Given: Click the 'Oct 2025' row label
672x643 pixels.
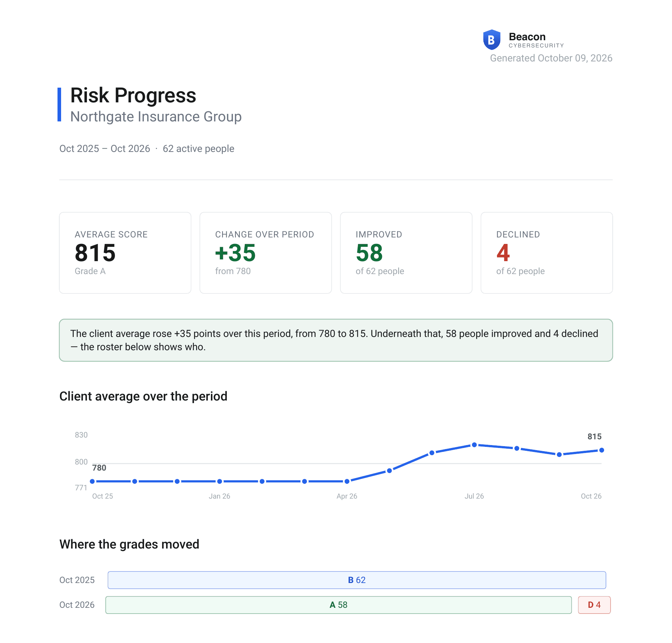Looking at the screenshot, I should [x=77, y=580].
